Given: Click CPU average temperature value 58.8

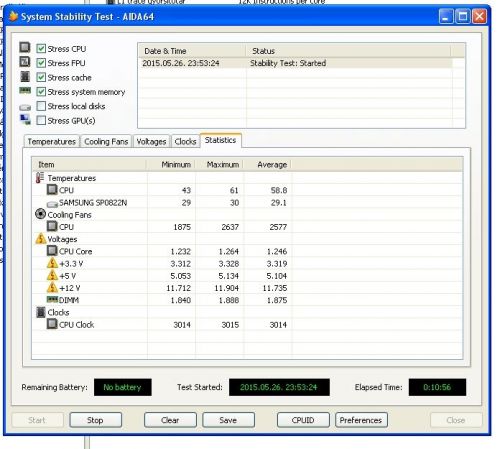Looking at the screenshot, I should point(279,190).
